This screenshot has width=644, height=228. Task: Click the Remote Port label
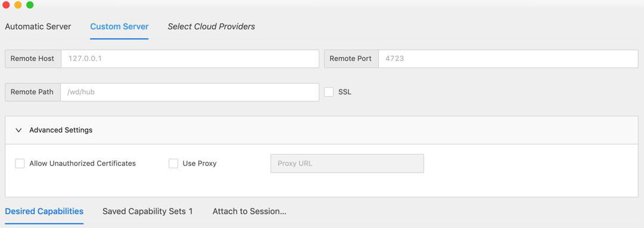[x=351, y=59]
